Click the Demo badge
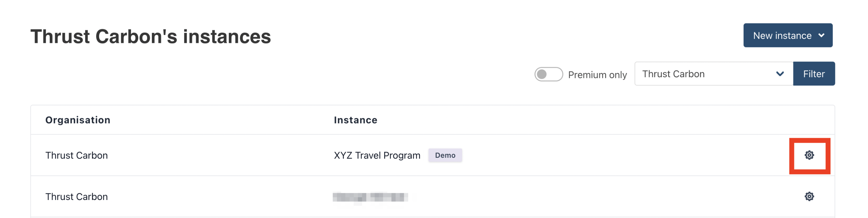 point(445,155)
